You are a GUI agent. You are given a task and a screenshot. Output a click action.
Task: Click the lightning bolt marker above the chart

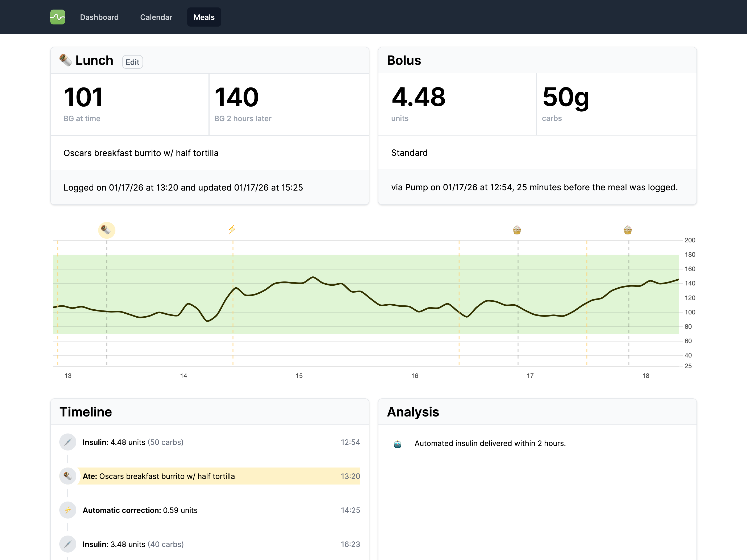(x=232, y=230)
